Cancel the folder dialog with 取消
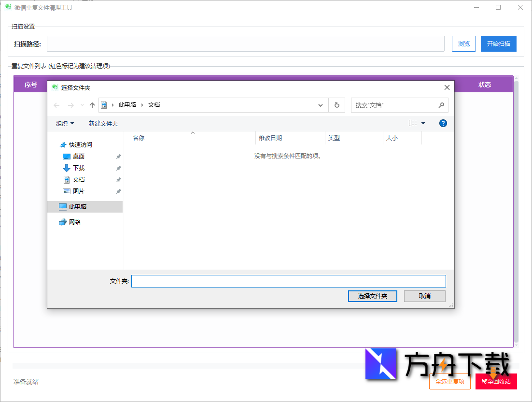532x402 pixels. (424, 296)
